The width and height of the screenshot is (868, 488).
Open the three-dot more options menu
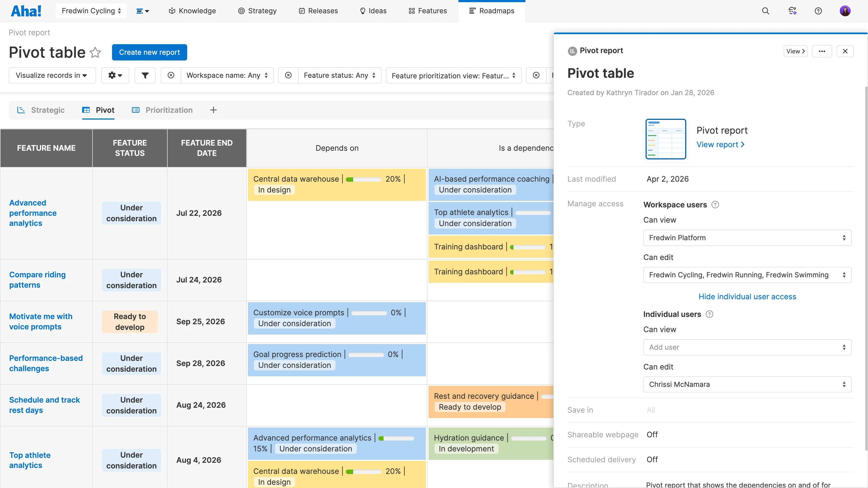coord(822,51)
